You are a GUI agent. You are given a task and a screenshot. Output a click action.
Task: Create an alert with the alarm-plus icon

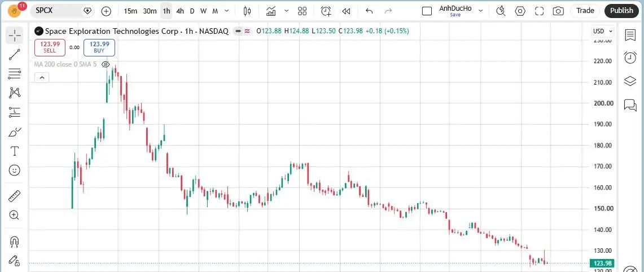[326, 11]
